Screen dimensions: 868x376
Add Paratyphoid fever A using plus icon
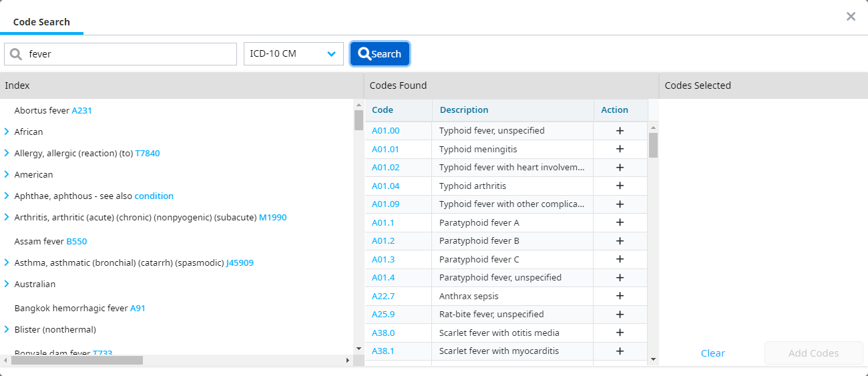tap(620, 222)
